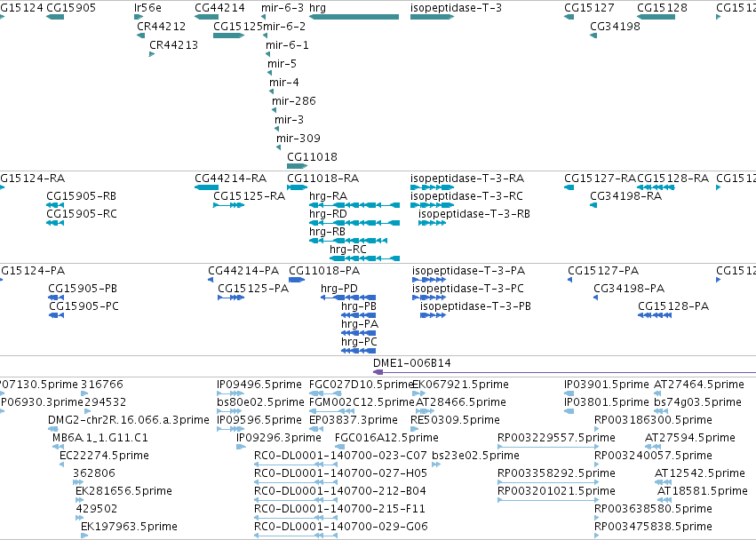The image size is (756, 540).
Task: Select the IP09296.3prime EST label
Action: (x=279, y=438)
